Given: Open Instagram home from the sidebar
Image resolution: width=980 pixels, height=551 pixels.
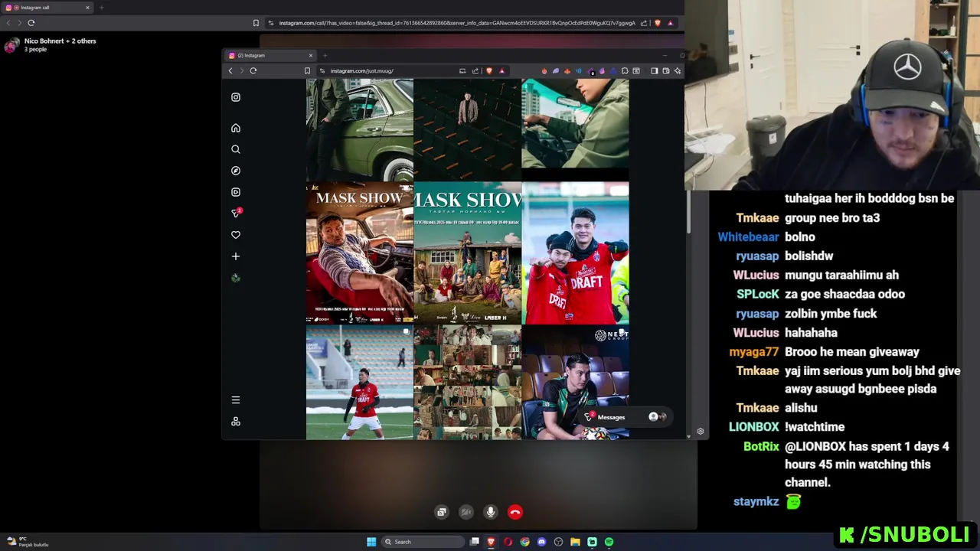Looking at the screenshot, I should (x=236, y=128).
